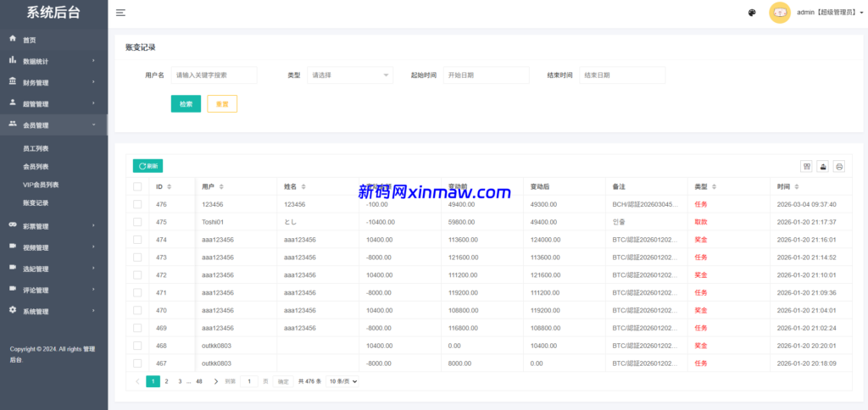
Task: Click the print icon above the table
Action: click(x=839, y=166)
